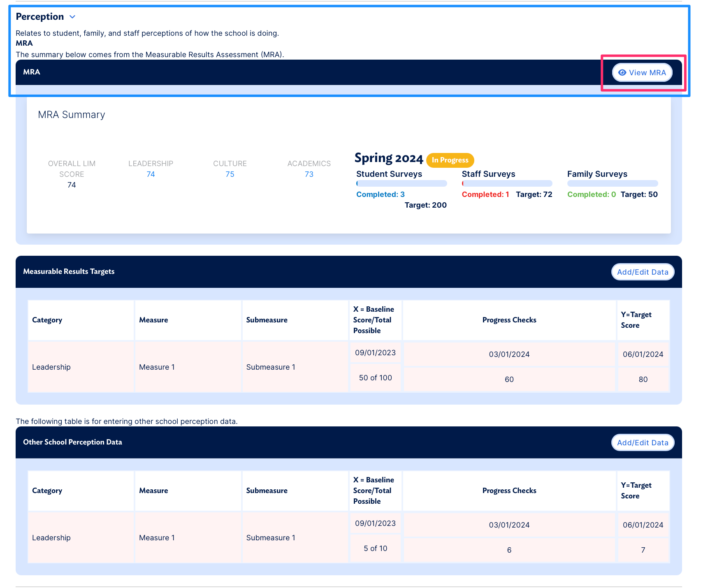Click the Overall LIM Score value
Viewport: 701px width, 588px height.
tap(72, 185)
